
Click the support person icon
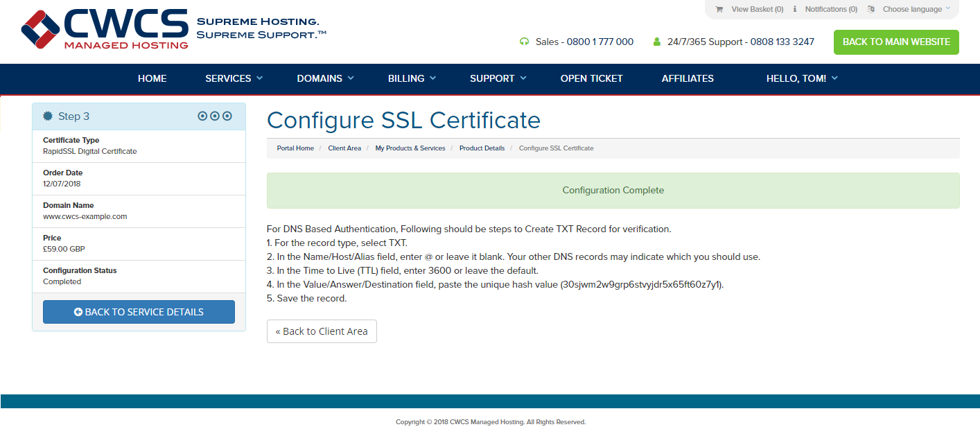[x=657, y=42]
